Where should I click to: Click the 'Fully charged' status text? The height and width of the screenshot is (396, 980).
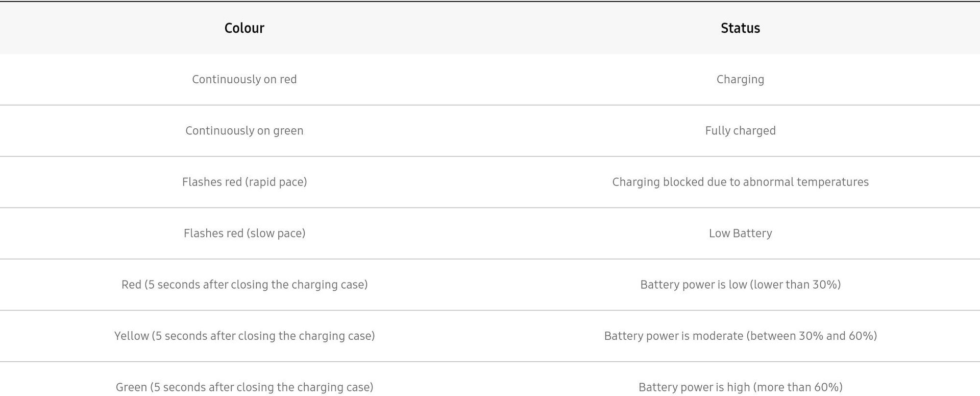pos(740,131)
